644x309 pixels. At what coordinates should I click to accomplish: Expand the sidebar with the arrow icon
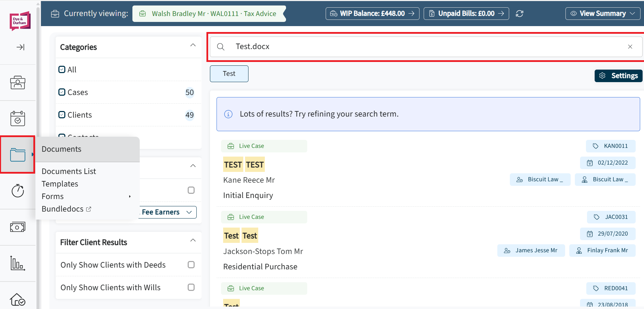click(21, 47)
